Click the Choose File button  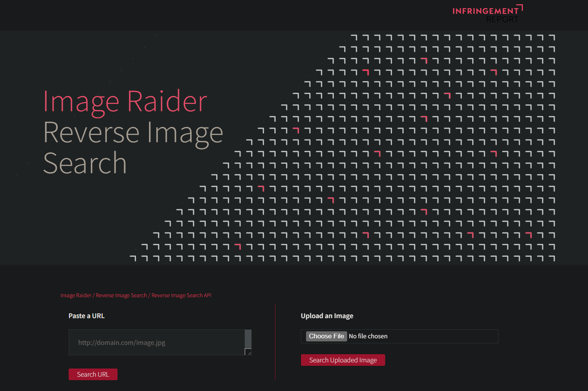click(x=326, y=336)
